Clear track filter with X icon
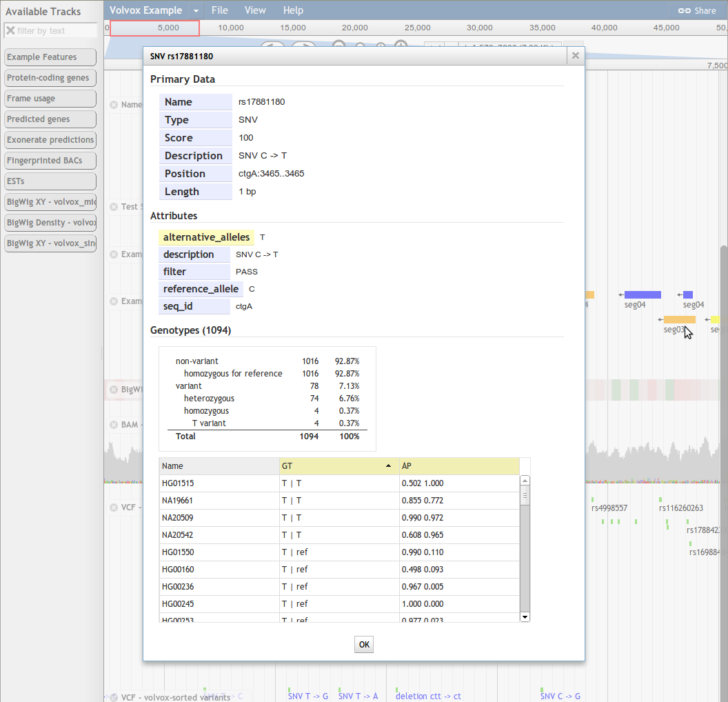The height and width of the screenshot is (702, 728). click(10, 30)
